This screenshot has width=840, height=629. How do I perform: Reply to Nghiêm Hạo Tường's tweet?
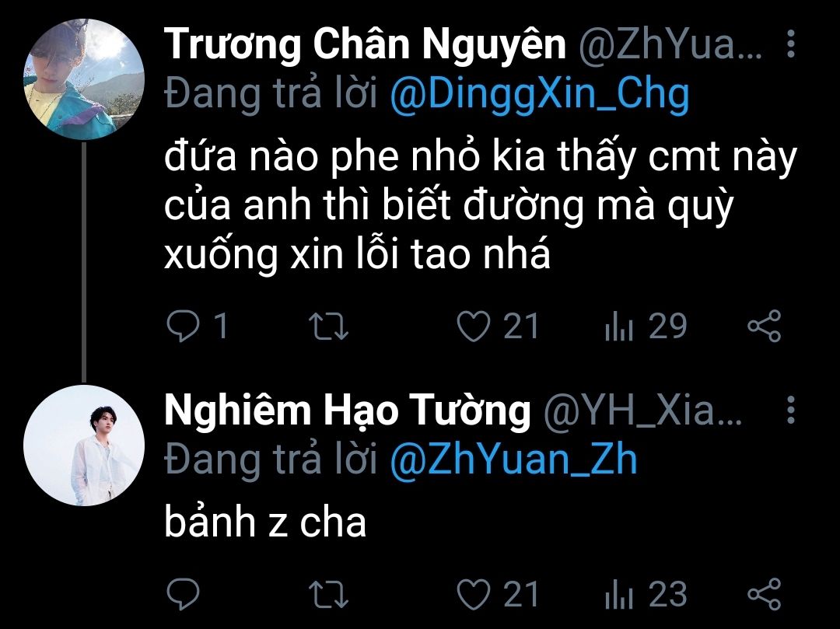point(184,594)
